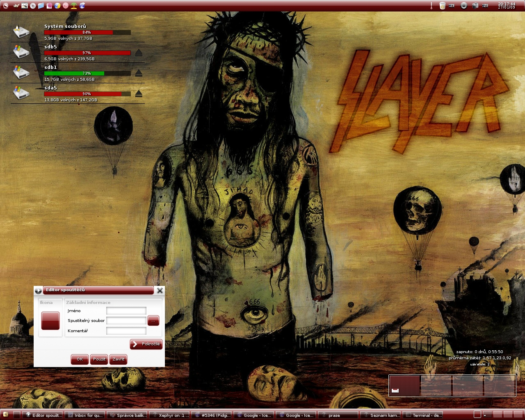
Task: Focus the Spustitelný soubor input field
Action: click(126, 321)
